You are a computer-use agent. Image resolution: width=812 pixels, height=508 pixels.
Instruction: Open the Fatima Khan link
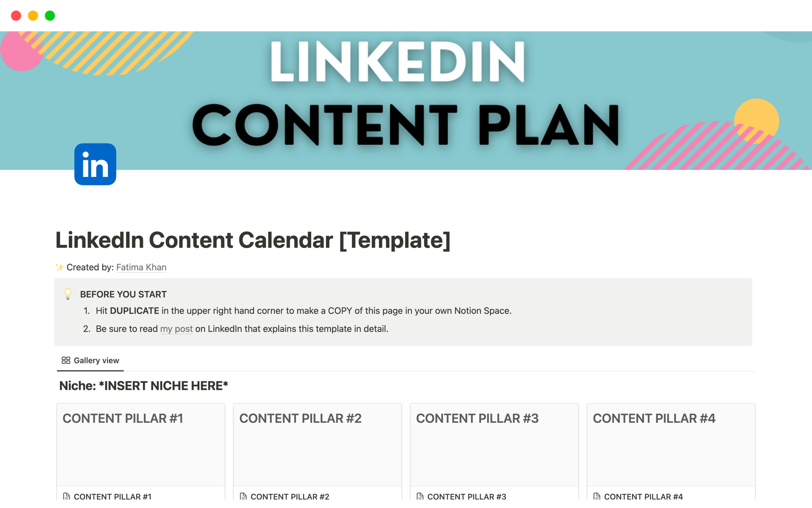tap(141, 267)
